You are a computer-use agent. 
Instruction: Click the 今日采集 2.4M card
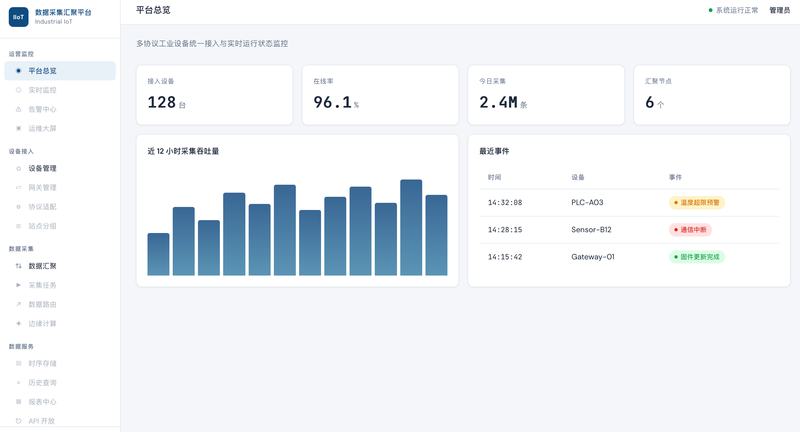pos(546,95)
